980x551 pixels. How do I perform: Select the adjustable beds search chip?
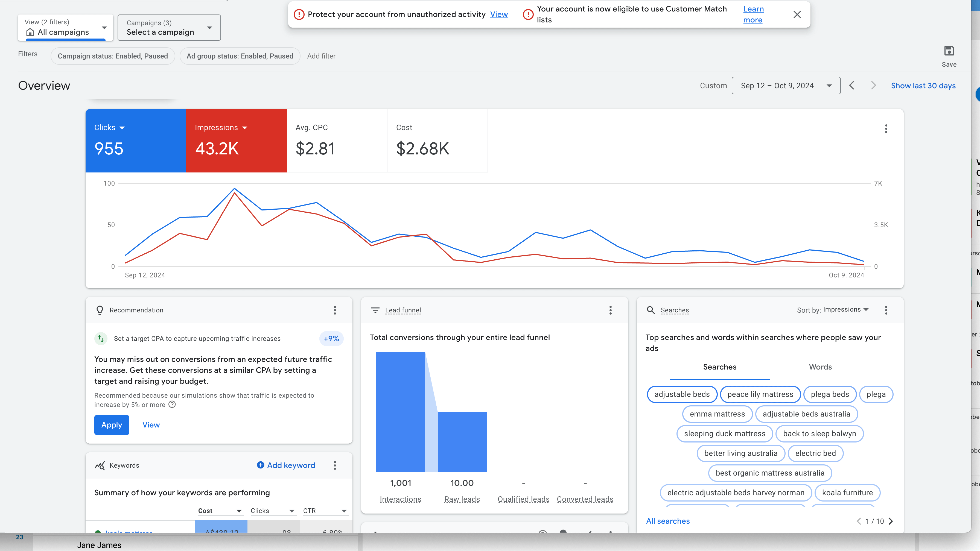pyautogui.click(x=682, y=394)
